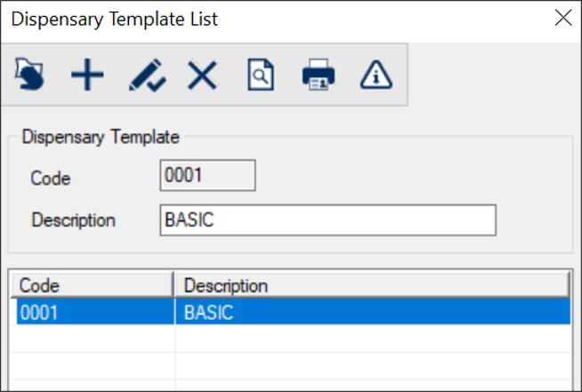Print the dispensary template list
The height and width of the screenshot is (392, 582).
click(x=319, y=76)
